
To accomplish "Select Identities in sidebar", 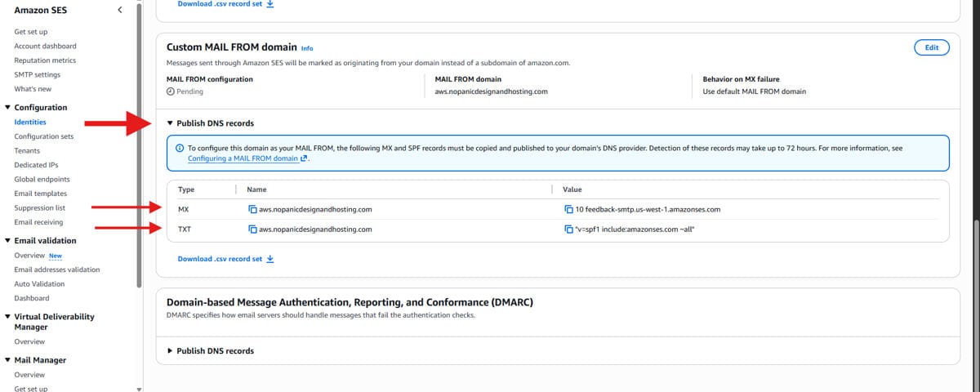I will click(30, 122).
